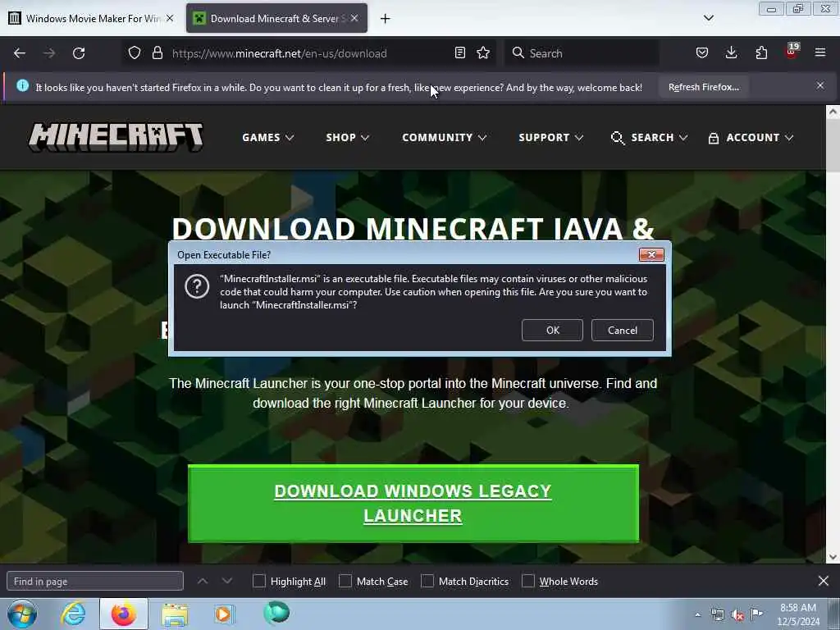Open the tracking protection shield icon
Image resolution: width=840 pixels, height=630 pixels.
pyautogui.click(x=135, y=52)
